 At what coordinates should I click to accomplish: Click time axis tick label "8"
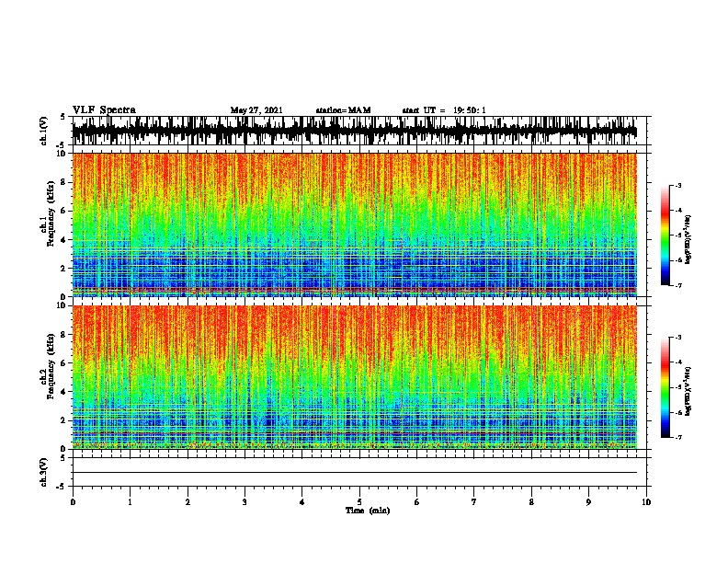pyautogui.click(x=531, y=502)
